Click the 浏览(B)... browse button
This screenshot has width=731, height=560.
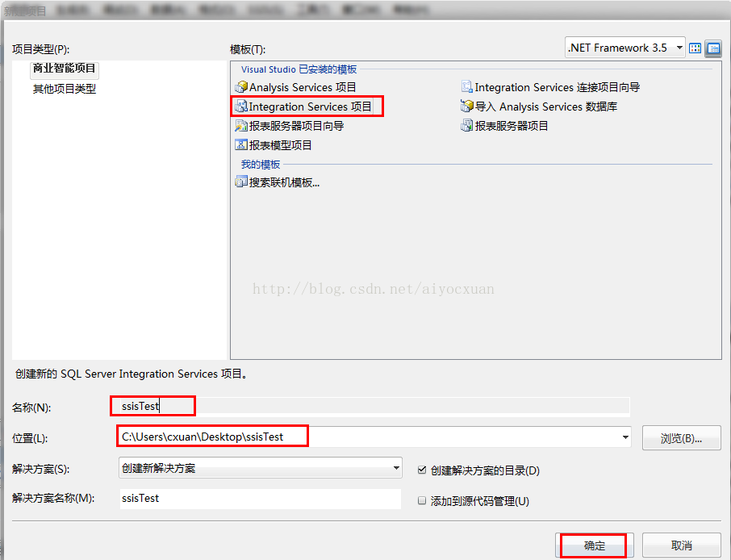(x=681, y=438)
